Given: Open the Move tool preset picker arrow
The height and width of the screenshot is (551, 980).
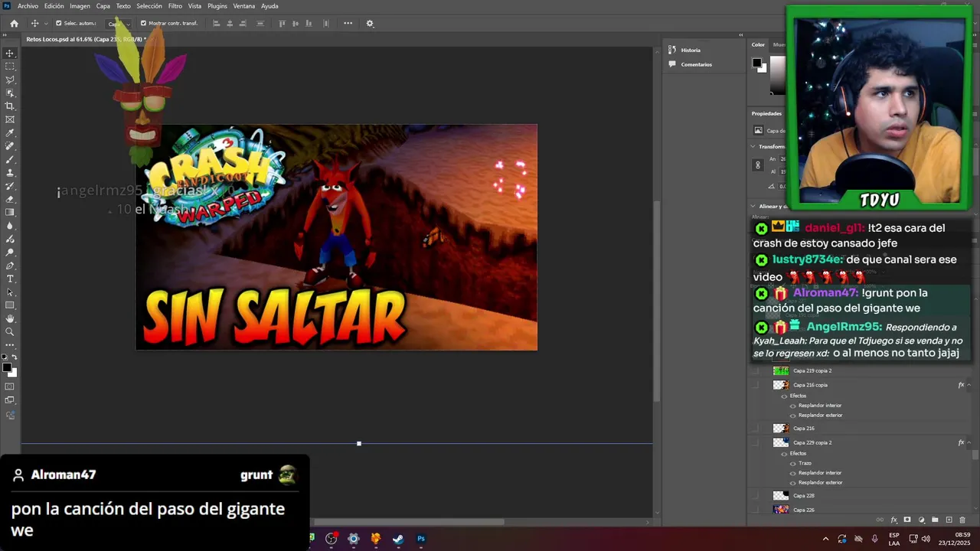Looking at the screenshot, I should pos(46,24).
